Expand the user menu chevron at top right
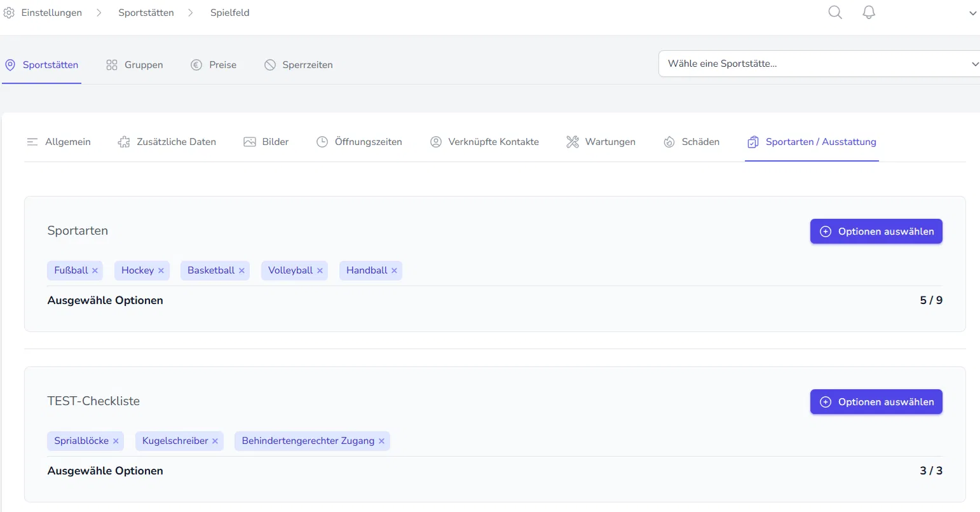 pos(972,13)
